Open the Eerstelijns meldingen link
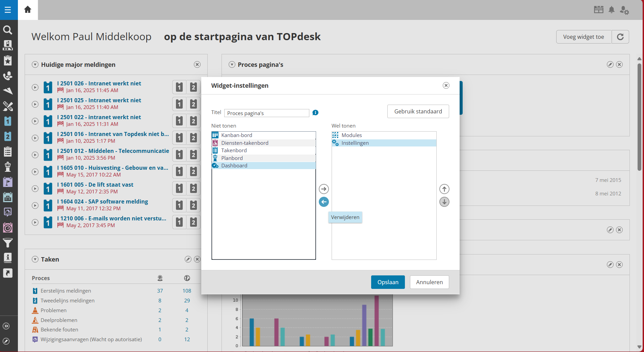This screenshot has width=644, height=352. pyautogui.click(x=66, y=291)
